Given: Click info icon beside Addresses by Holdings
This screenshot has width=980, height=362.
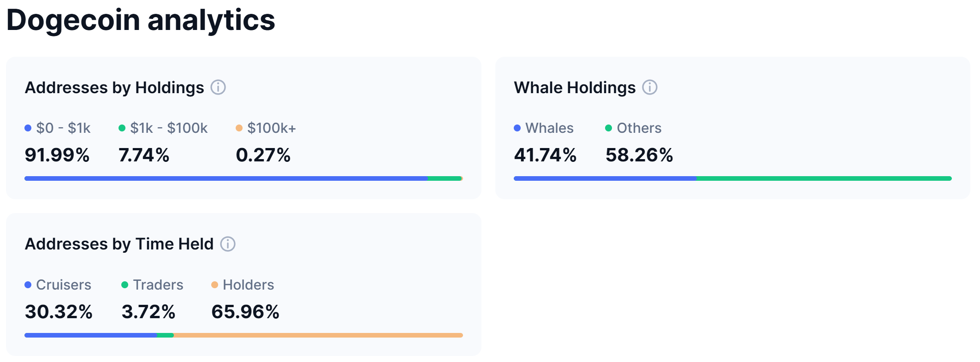Looking at the screenshot, I should coord(218,87).
